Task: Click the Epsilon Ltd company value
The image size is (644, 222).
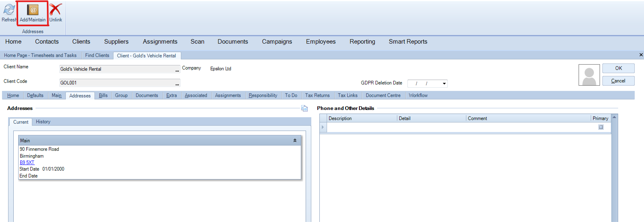Action: point(220,69)
